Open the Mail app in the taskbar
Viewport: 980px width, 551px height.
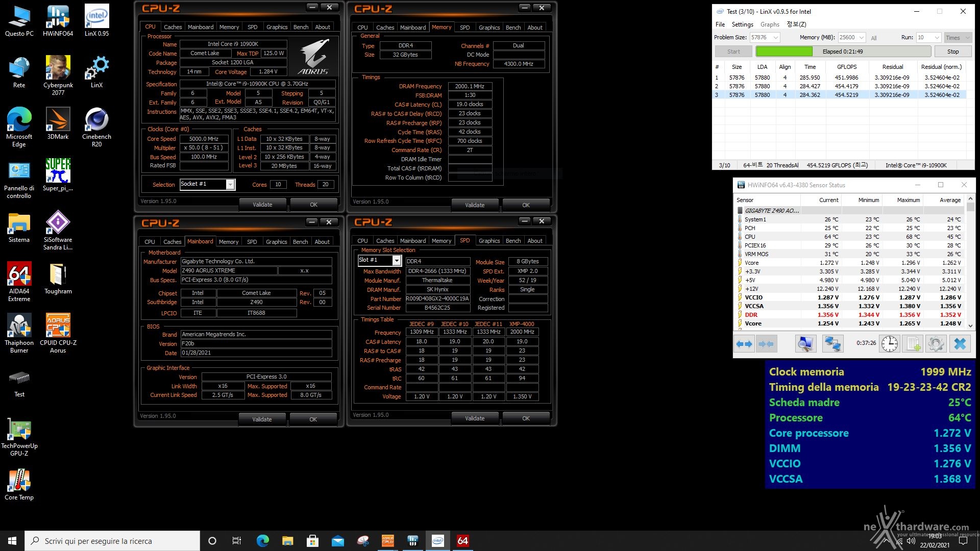(x=337, y=541)
